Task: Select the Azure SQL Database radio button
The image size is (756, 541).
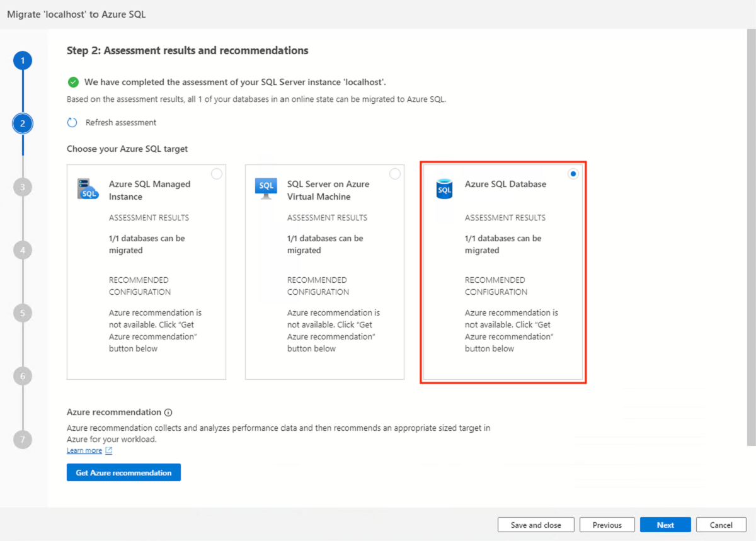Action: [x=573, y=174]
